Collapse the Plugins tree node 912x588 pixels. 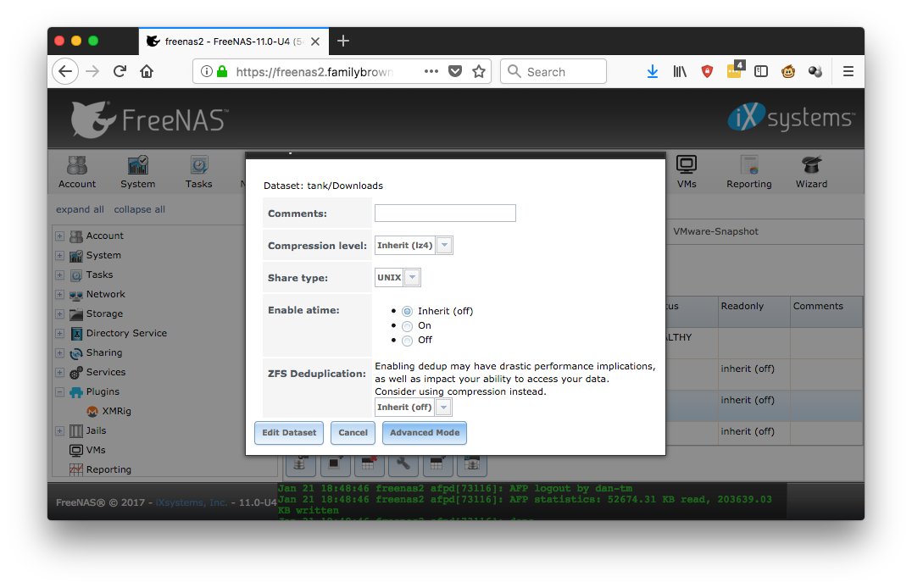tap(60, 392)
